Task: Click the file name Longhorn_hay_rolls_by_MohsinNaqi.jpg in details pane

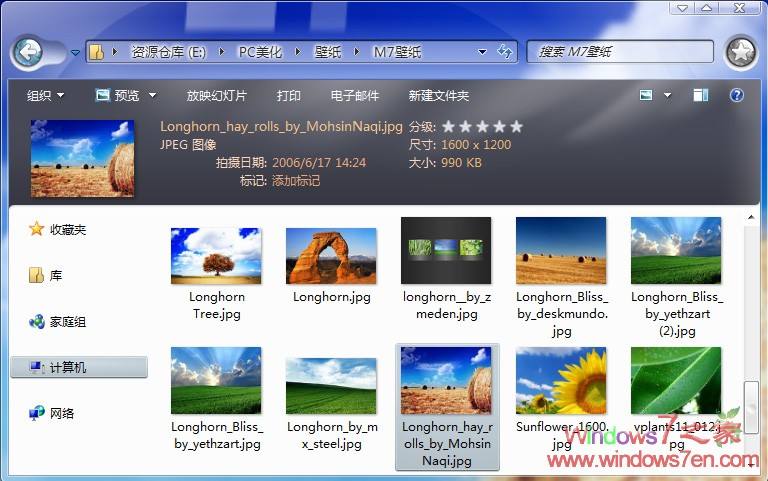Action: pyautogui.click(x=281, y=127)
